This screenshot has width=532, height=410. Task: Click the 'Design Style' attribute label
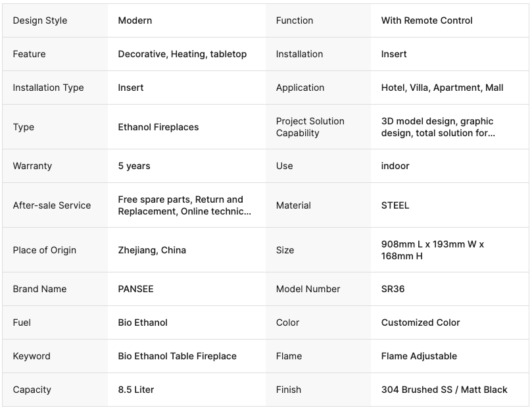(40, 20)
